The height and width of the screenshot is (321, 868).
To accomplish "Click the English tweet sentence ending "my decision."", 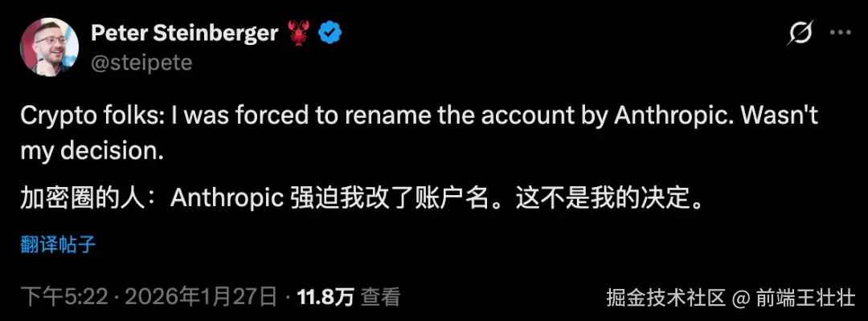I will (419, 134).
